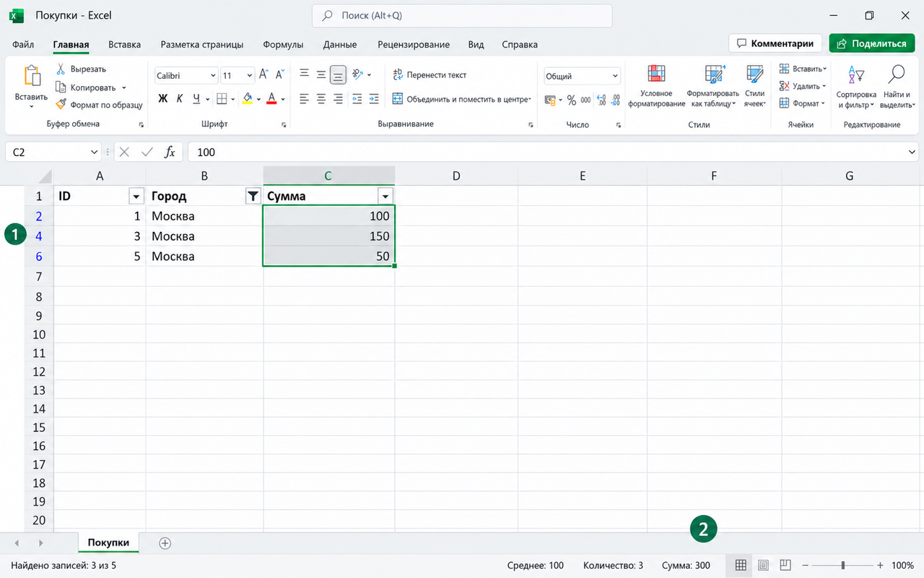The image size is (924, 578).
Task: Switch to Page Break Preview in status bar
Action: (x=786, y=565)
